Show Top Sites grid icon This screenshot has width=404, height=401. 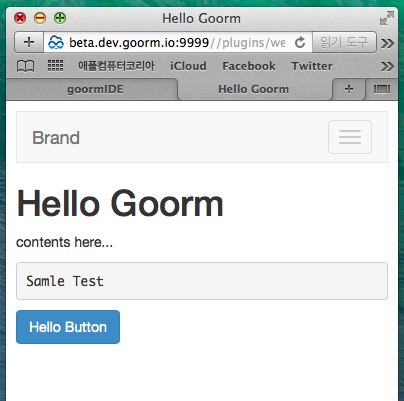(55, 66)
